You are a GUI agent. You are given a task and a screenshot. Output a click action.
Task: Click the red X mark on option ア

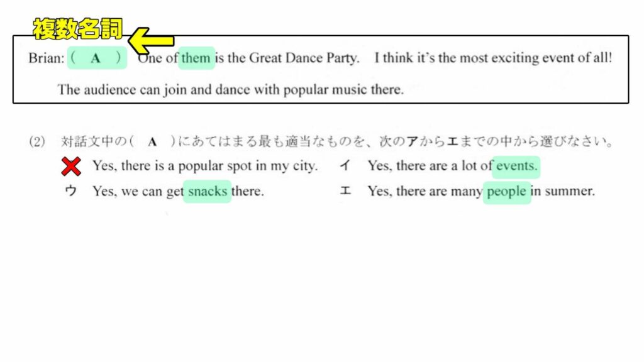click(x=71, y=166)
